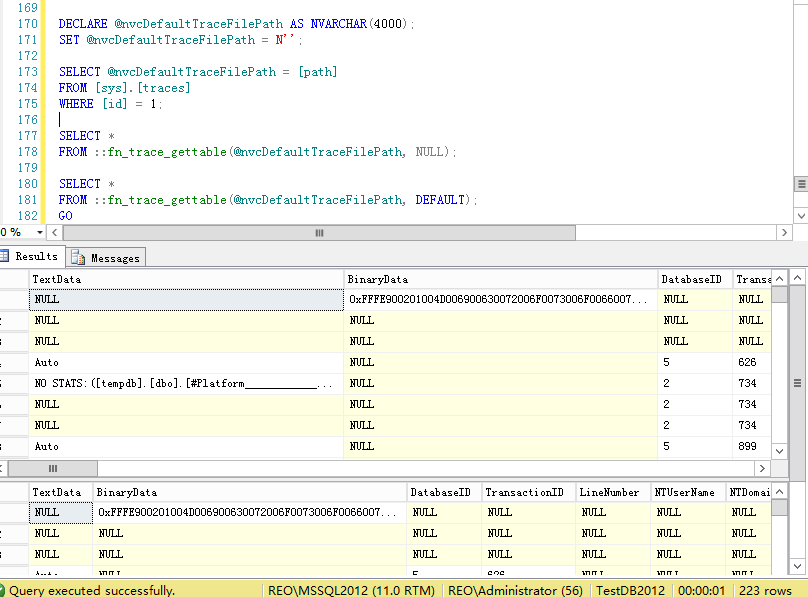Screen dimensions: 808x597
Task: Open the Messages tab
Action: (114, 258)
